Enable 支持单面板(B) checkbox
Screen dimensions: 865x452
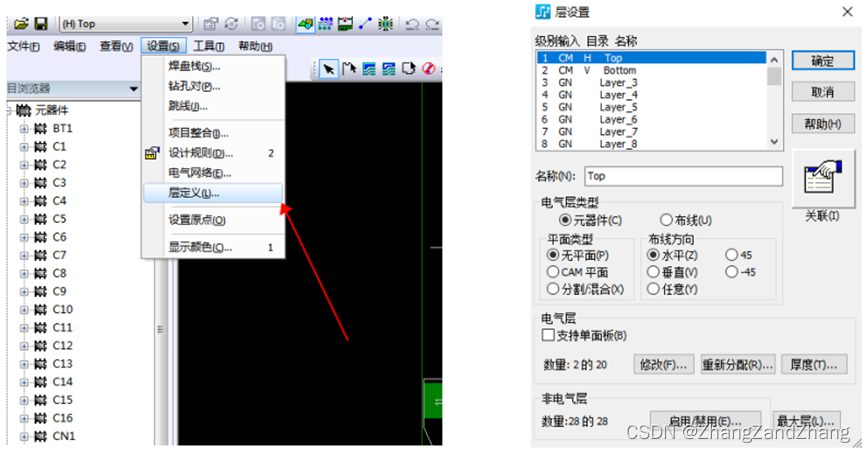coord(548,335)
